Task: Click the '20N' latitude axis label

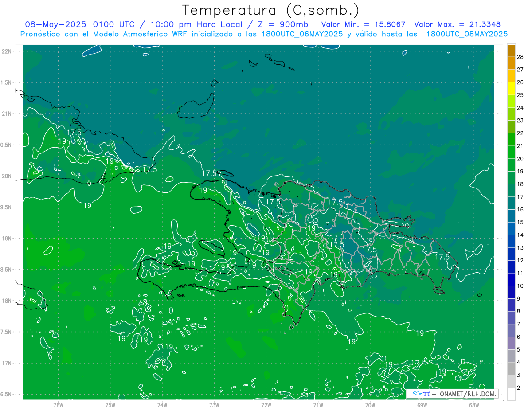Action: click(7, 176)
